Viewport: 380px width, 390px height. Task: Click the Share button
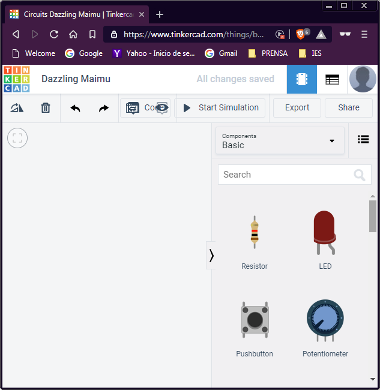(349, 108)
